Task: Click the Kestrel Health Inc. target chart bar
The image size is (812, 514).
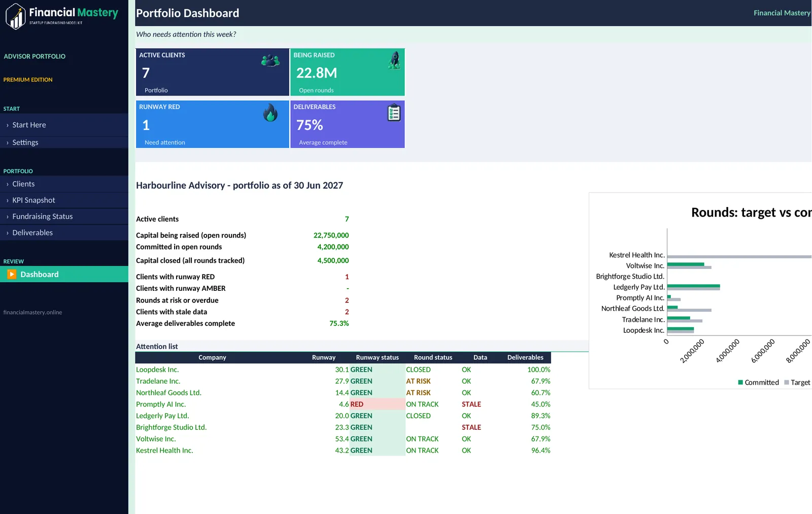Action: coord(739,257)
